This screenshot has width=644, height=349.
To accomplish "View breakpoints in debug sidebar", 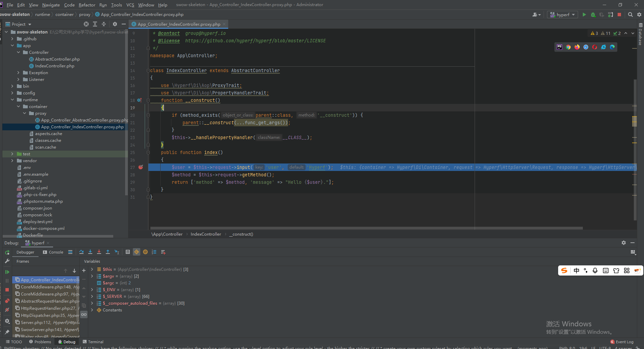I will click(x=7, y=301).
